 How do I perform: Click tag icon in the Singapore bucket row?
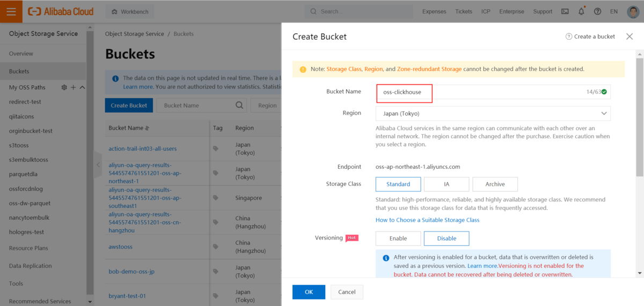216,198
